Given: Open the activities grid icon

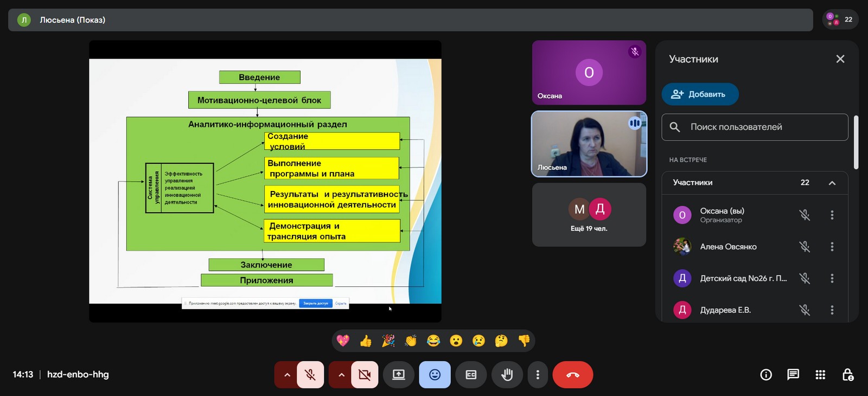Looking at the screenshot, I should tap(820, 375).
